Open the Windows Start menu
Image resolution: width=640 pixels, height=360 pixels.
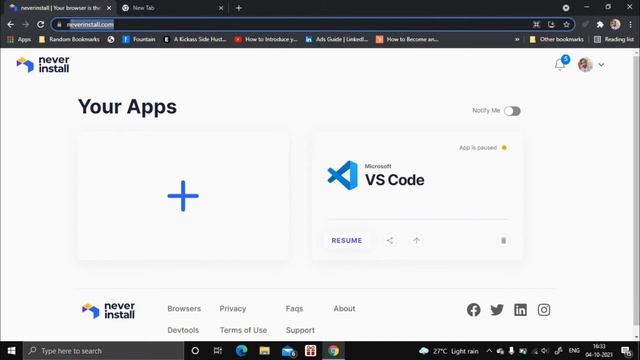pos(11,351)
